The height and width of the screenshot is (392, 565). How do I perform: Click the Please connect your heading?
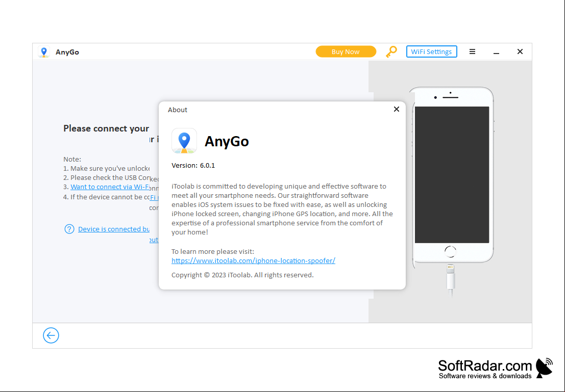pyautogui.click(x=106, y=128)
